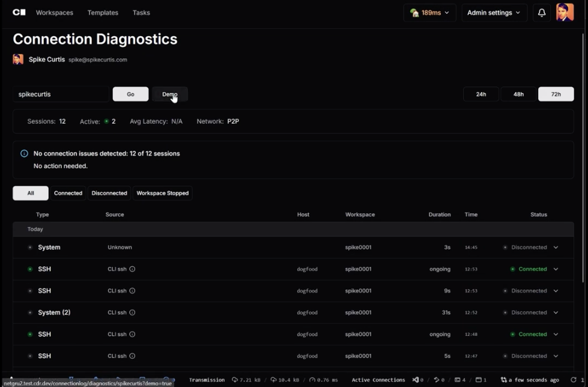
Task: Expand the SSH ongoing 12:53 row
Action: (556, 269)
